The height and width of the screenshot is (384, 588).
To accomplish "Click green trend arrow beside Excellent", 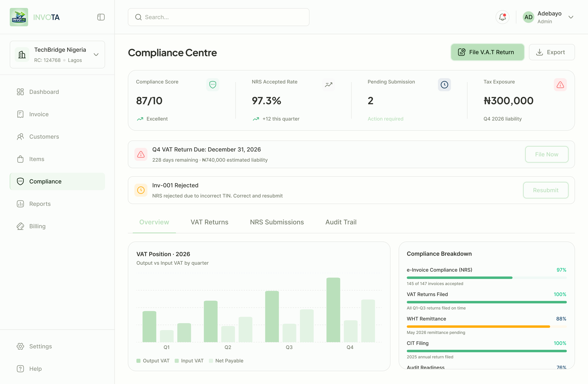I will 140,119.
